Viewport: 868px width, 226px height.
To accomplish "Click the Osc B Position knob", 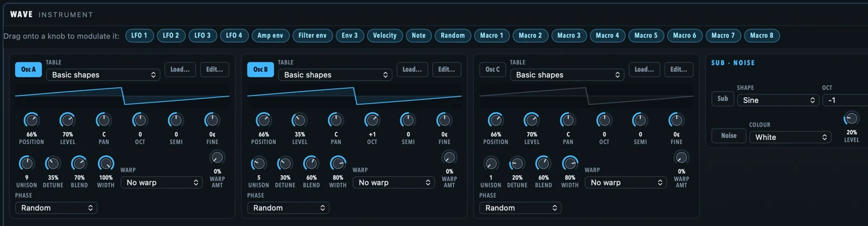I will [x=264, y=120].
